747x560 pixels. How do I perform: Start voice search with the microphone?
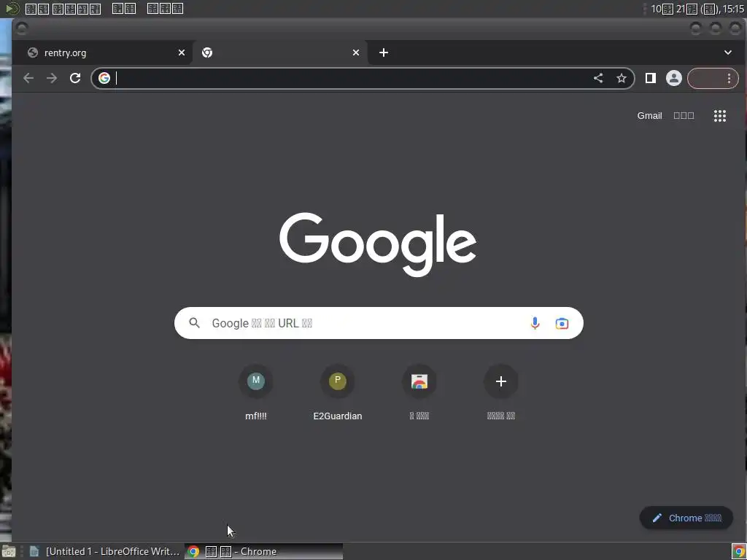[535, 323]
